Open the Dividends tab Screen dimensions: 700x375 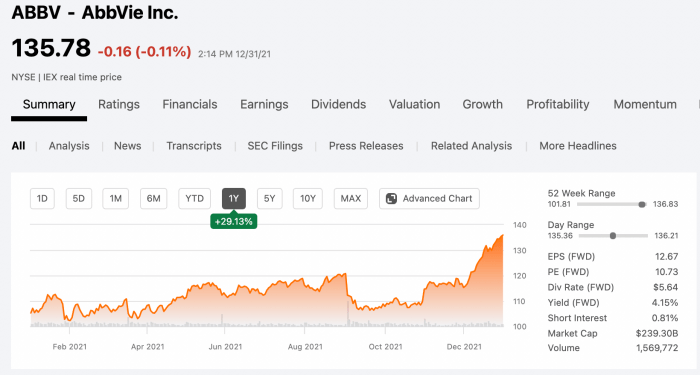(338, 104)
